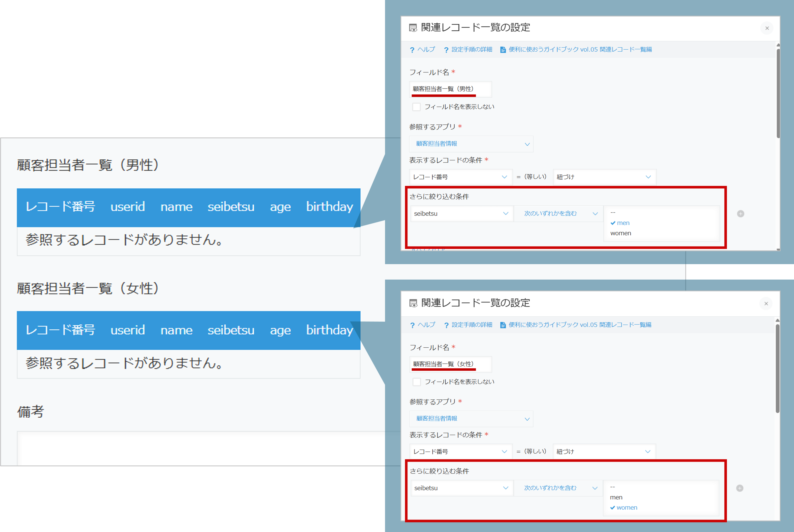Image resolution: width=794 pixels, height=532 pixels.
Task: Open 顧客担当者情報 app dropdown in lower dialog
Action: 471,419
